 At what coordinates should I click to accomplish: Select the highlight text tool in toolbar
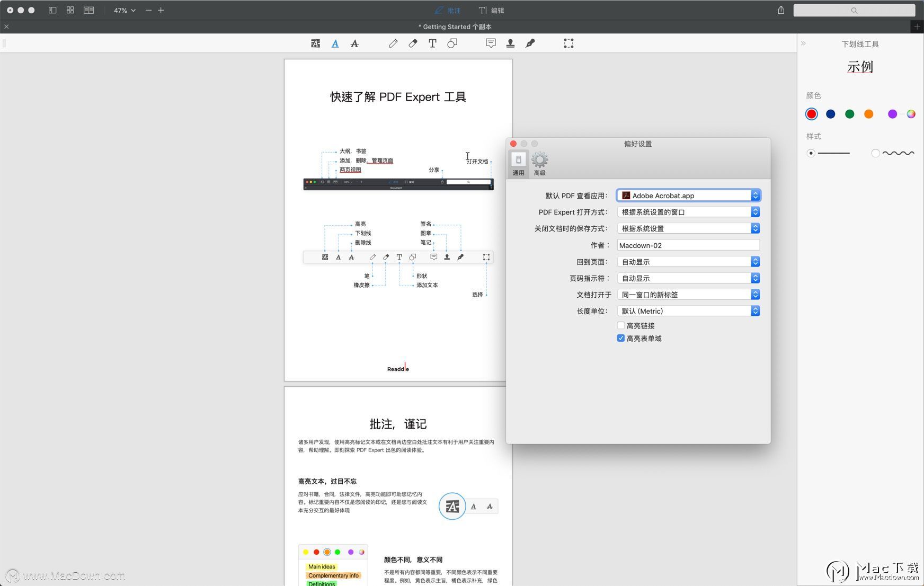tap(315, 43)
